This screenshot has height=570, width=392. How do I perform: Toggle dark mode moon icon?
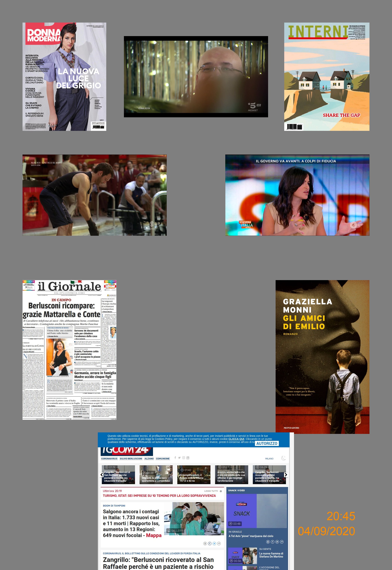[283, 458]
